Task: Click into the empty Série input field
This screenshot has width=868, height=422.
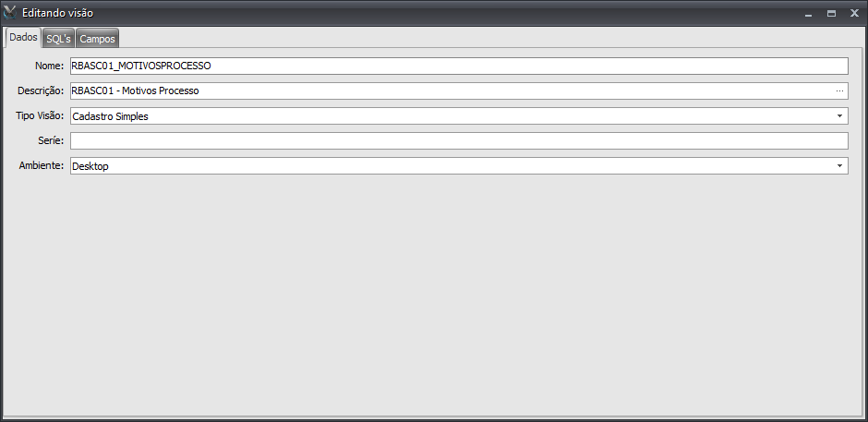Action: pyautogui.click(x=459, y=140)
